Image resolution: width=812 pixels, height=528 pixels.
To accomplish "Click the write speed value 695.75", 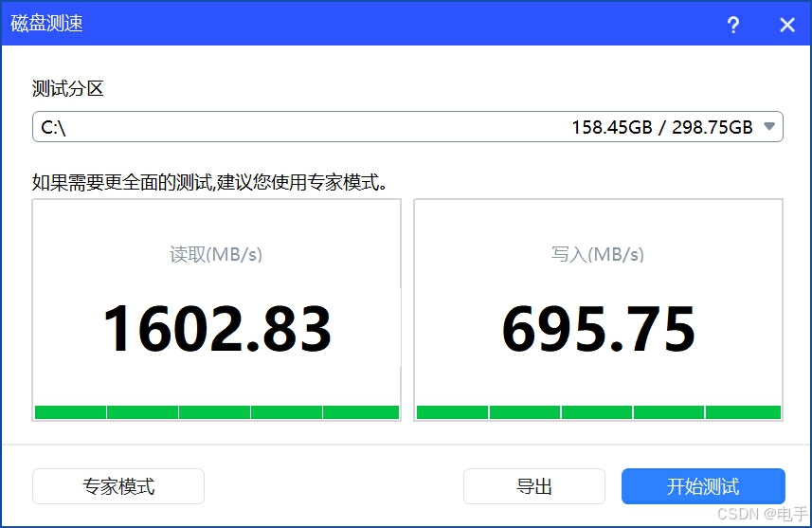I will [598, 329].
